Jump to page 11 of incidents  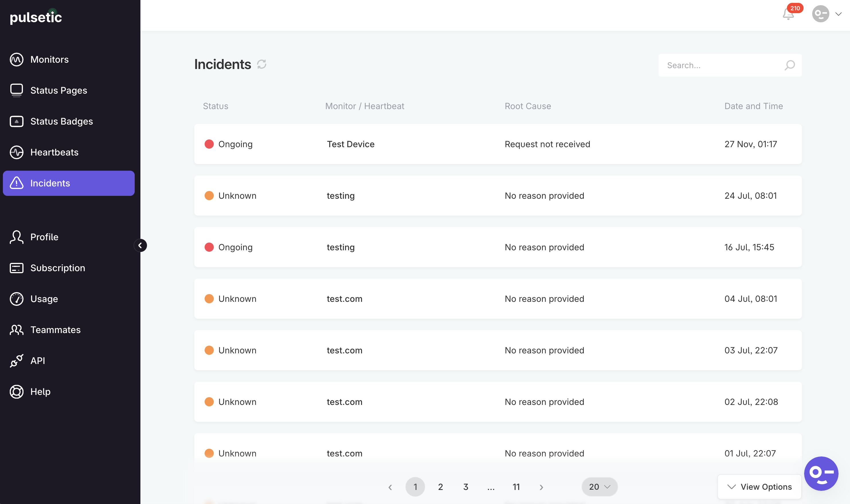click(x=516, y=487)
